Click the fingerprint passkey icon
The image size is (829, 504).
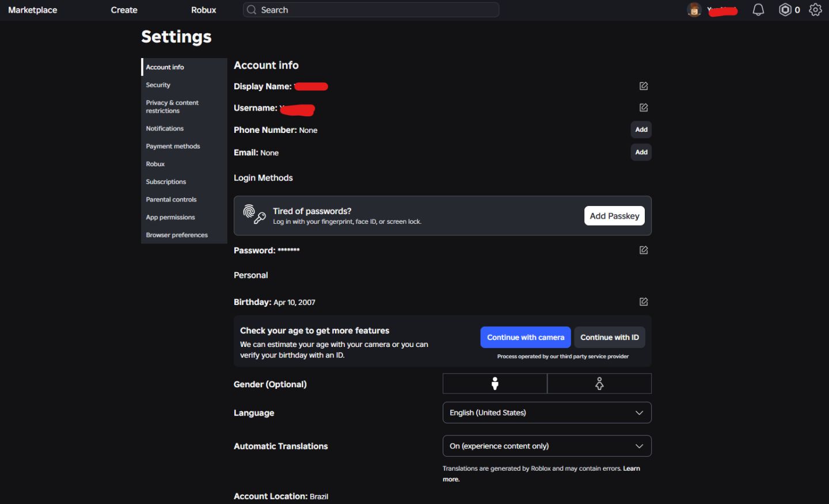254,214
